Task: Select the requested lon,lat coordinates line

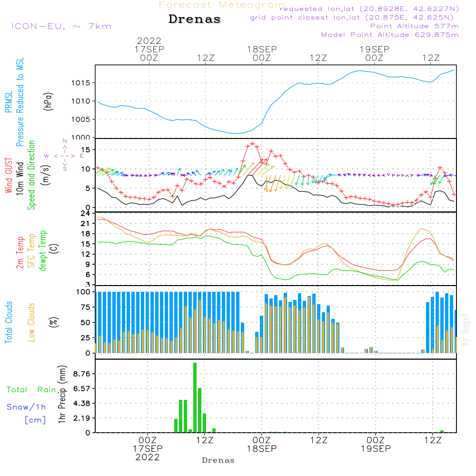Action: (369, 9)
